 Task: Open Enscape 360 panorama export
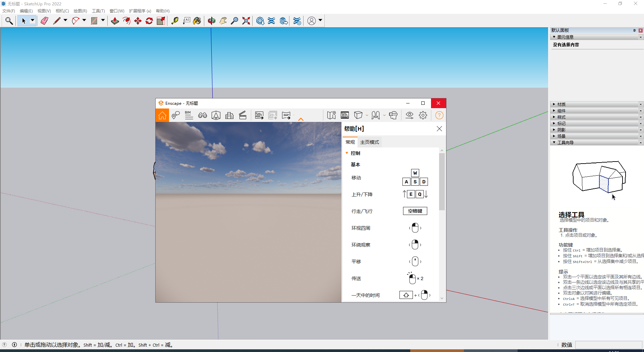click(286, 115)
